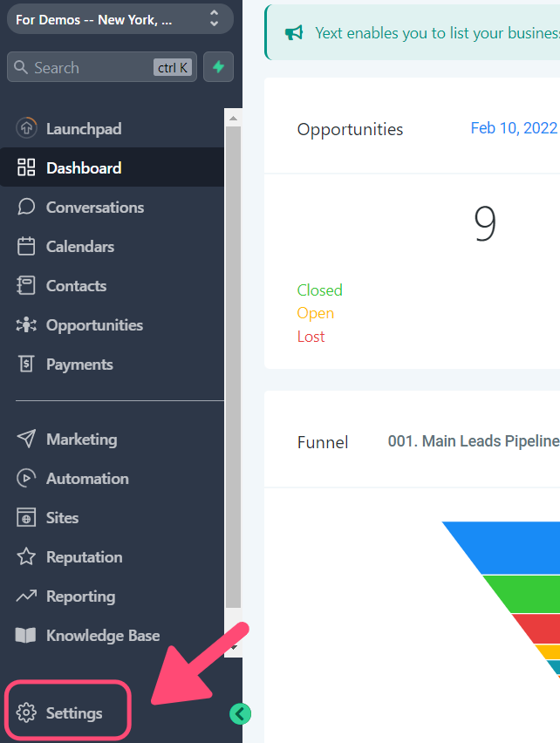Collapse the sidebar with green chevron button
Screen dimensions: 560x743
click(x=240, y=713)
